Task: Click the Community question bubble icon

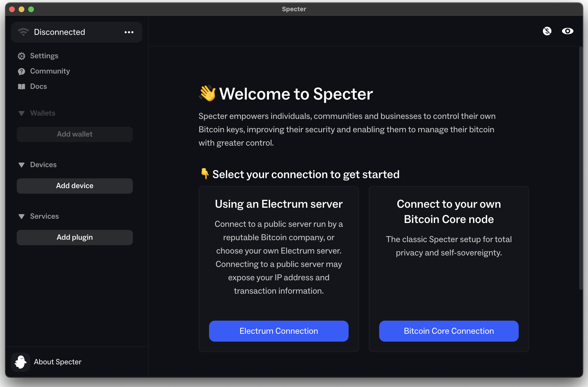Action: click(x=22, y=71)
